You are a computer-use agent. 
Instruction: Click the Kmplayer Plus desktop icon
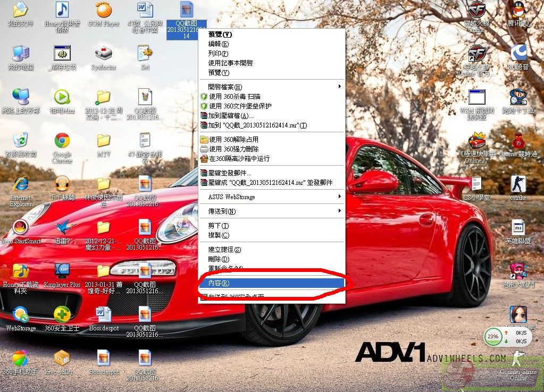point(62,271)
